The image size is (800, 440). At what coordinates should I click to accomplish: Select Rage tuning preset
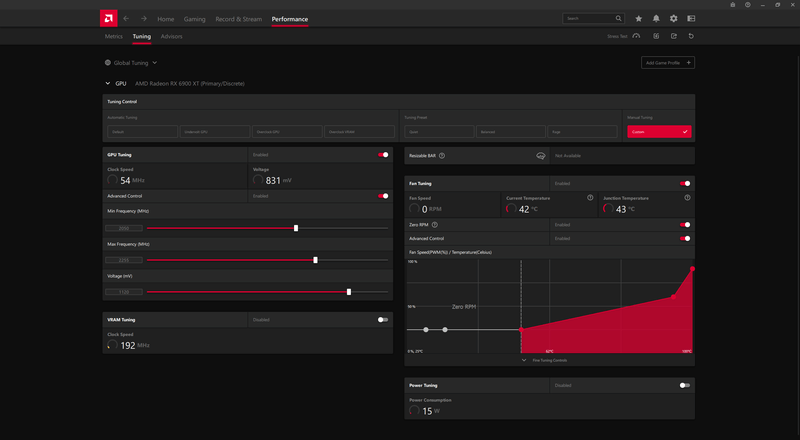[582, 132]
